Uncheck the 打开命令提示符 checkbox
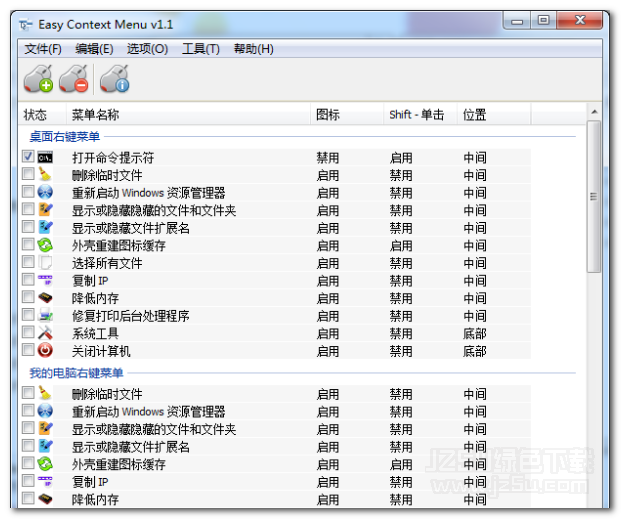 click(x=28, y=156)
